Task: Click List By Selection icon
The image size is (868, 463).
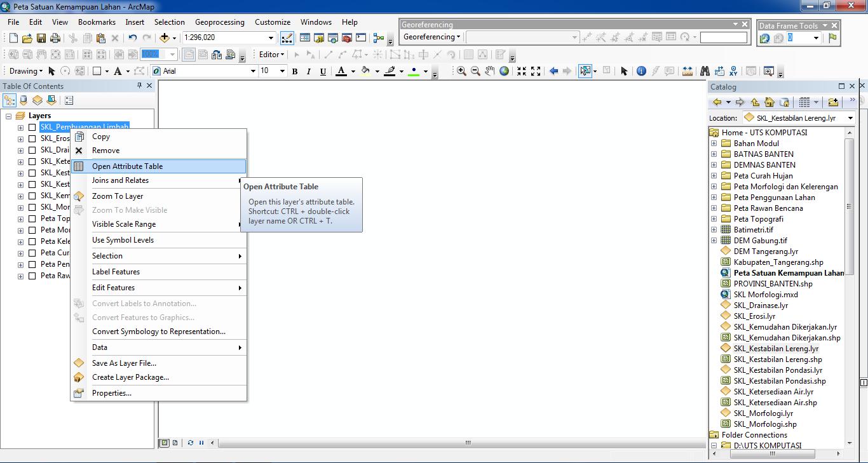Action: click(51, 100)
